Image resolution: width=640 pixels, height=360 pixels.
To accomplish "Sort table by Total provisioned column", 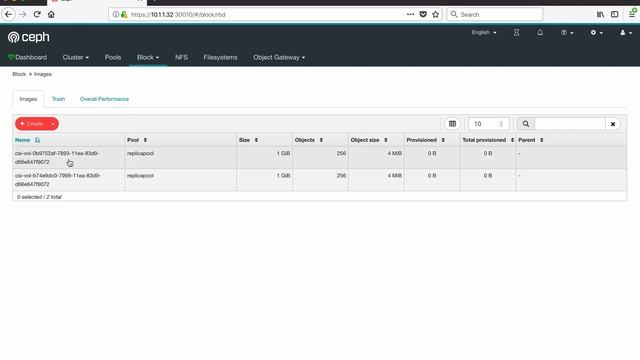I will click(488, 140).
